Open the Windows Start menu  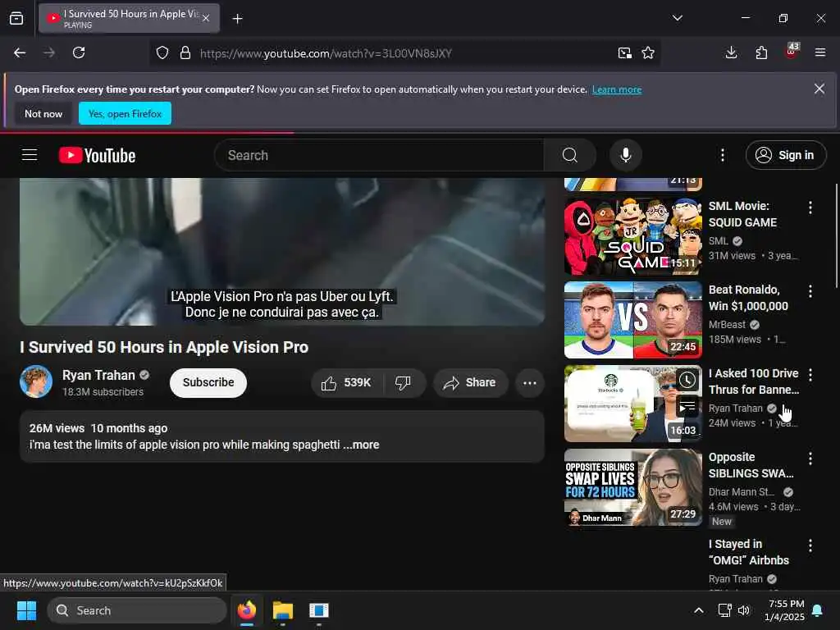pyautogui.click(x=26, y=610)
